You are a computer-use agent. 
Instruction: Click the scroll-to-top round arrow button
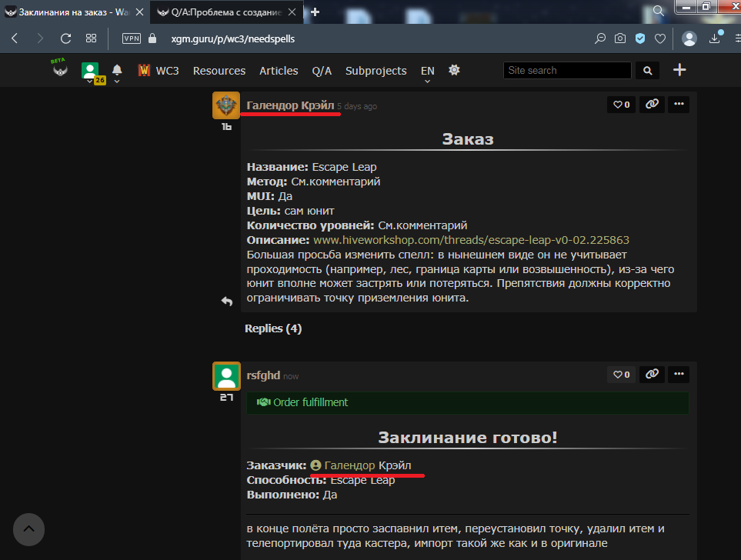click(28, 529)
